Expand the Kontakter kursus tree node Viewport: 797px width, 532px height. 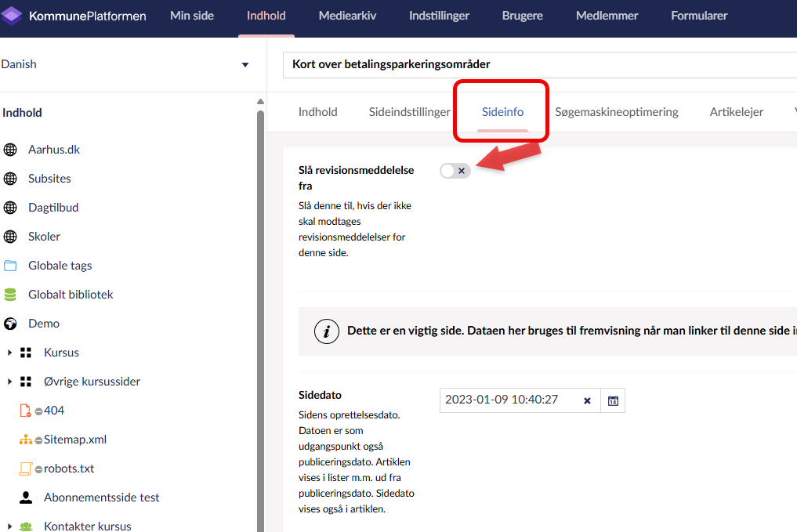[x=9, y=527]
